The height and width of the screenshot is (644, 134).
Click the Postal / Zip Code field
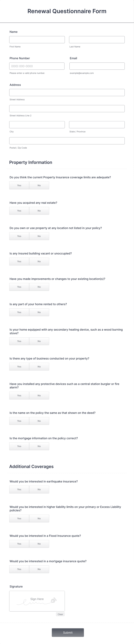click(x=67, y=140)
